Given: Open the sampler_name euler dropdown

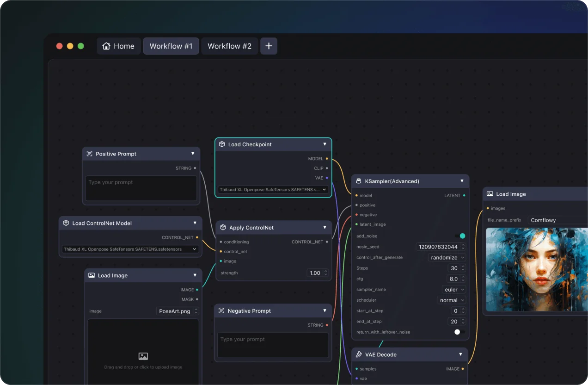Looking at the screenshot, I should click(454, 290).
